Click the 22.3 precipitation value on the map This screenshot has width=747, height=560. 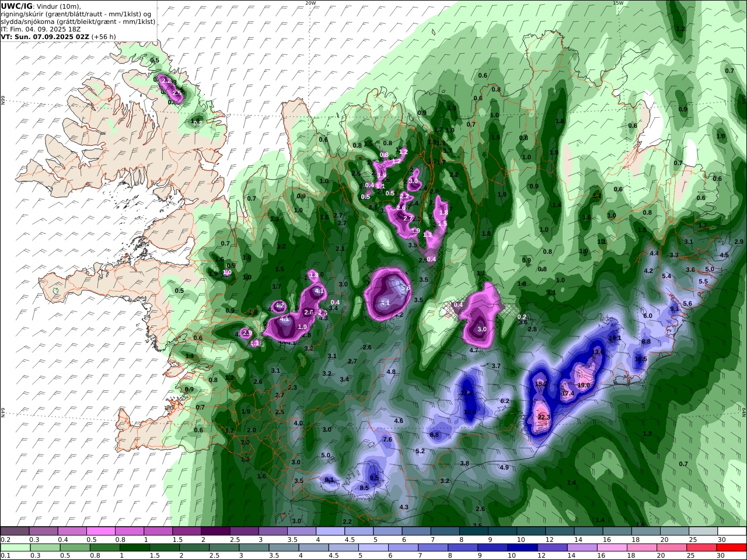543,417
